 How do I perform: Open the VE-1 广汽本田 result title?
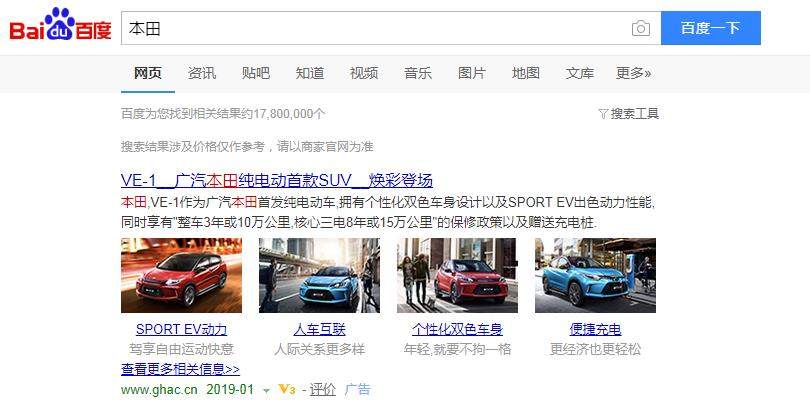pos(276,181)
